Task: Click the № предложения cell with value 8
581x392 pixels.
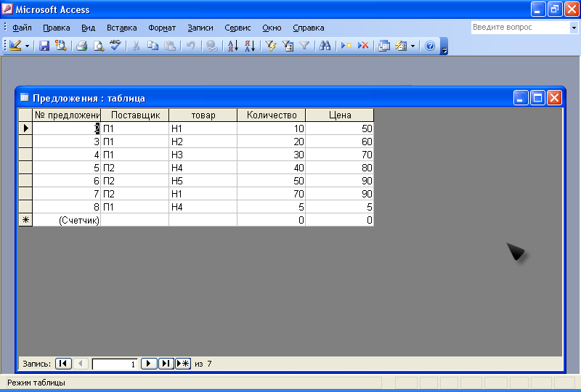Action: tap(67, 207)
